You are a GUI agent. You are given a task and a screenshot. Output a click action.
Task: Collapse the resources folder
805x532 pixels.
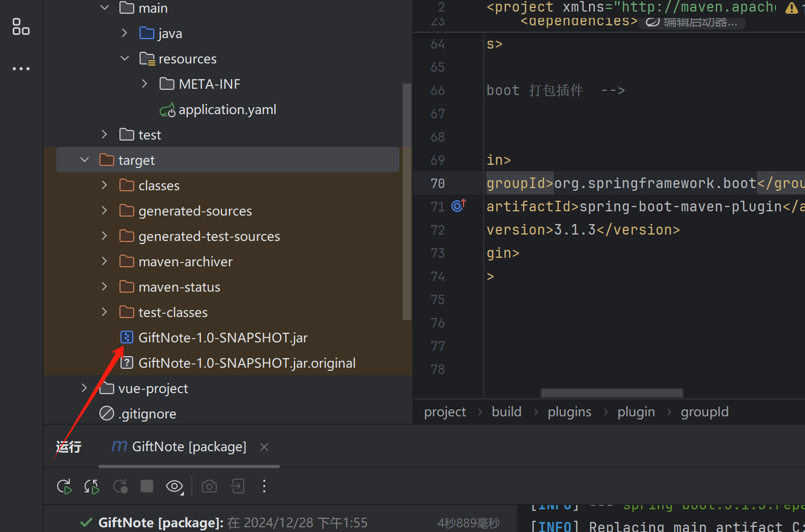point(125,58)
